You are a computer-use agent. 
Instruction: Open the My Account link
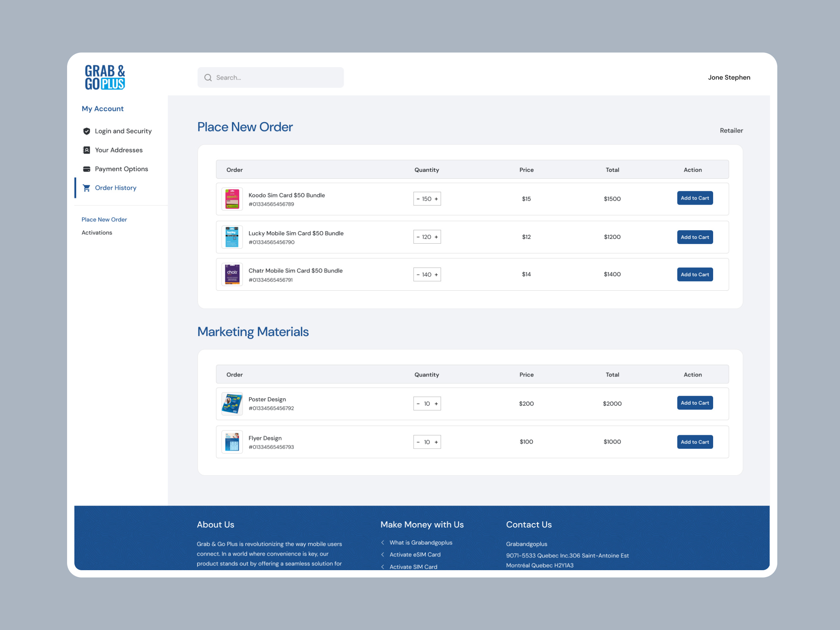coord(102,108)
